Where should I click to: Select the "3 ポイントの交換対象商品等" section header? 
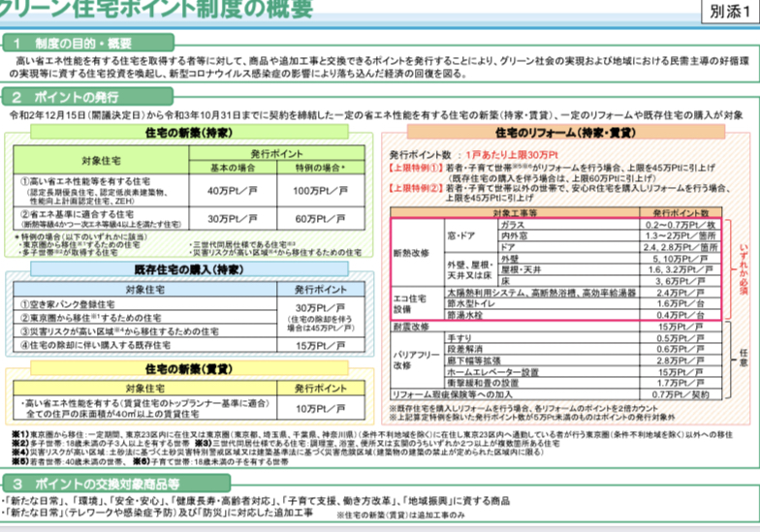tap(116, 484)
